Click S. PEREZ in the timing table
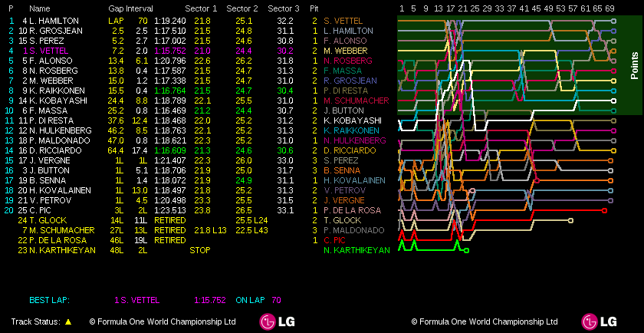Screen dimensions: 644x333 (x=47, y=41)
